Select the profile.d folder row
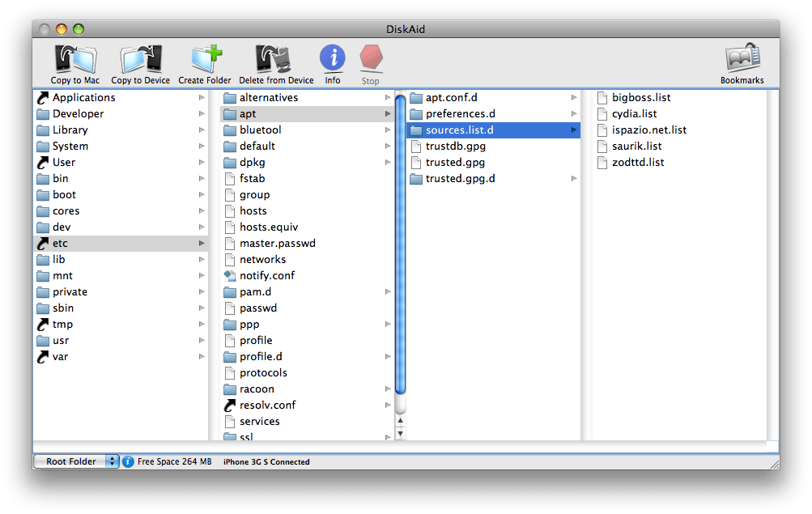This screenshot has height=514, width=812. (308, 357)
